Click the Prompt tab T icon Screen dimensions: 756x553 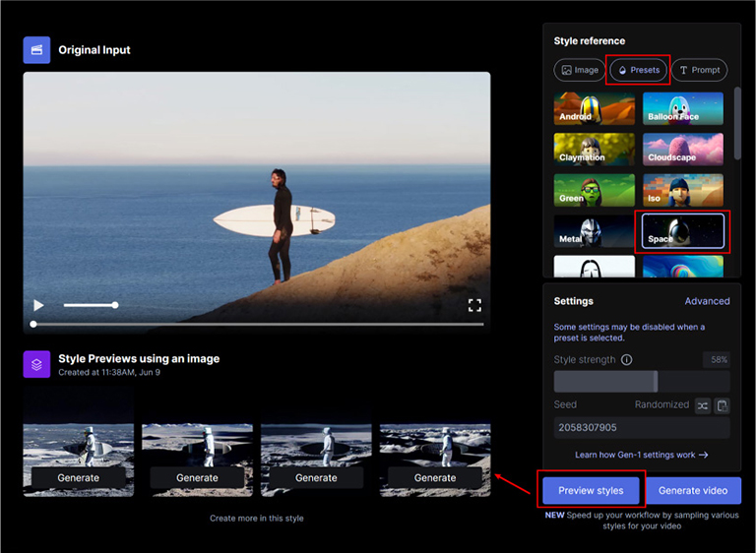point(683,71)
